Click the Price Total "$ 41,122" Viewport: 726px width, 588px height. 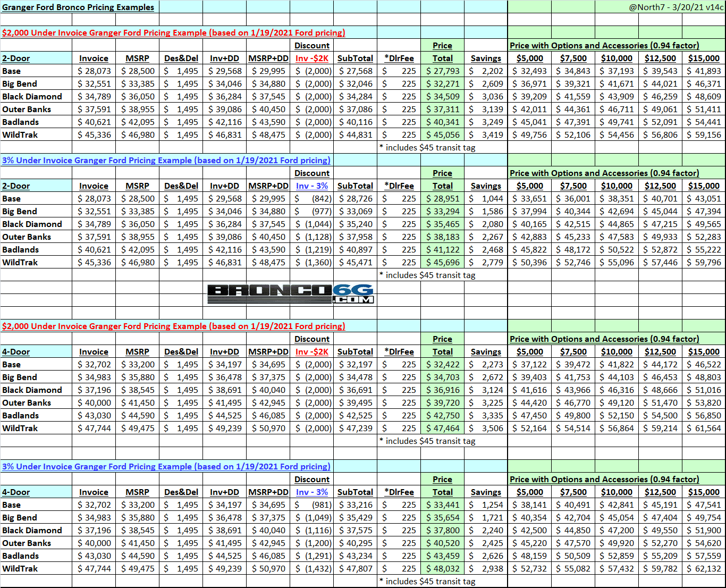click(443, 250)
